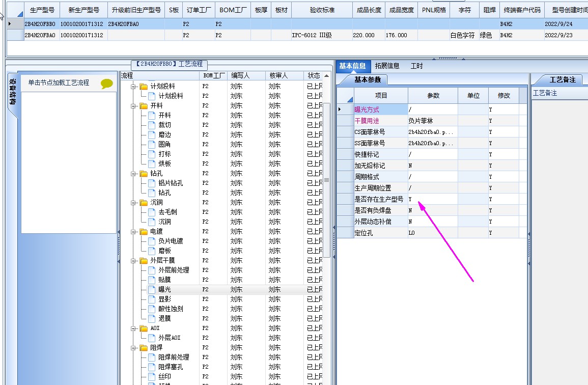Select the 丝印 tree item
Screen dimensions: 588x385
[x=164, y=377]
